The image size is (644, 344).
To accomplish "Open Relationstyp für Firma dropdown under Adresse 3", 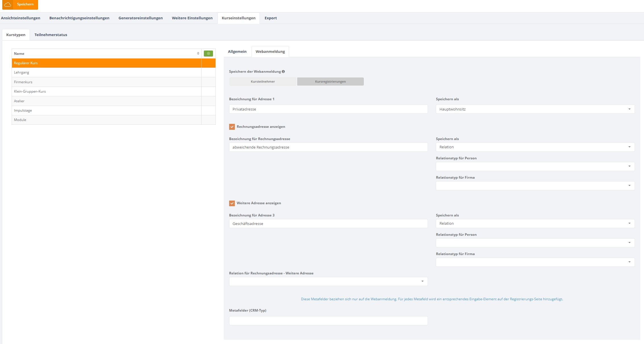I will pyautogui.click(x=535, y=262).
